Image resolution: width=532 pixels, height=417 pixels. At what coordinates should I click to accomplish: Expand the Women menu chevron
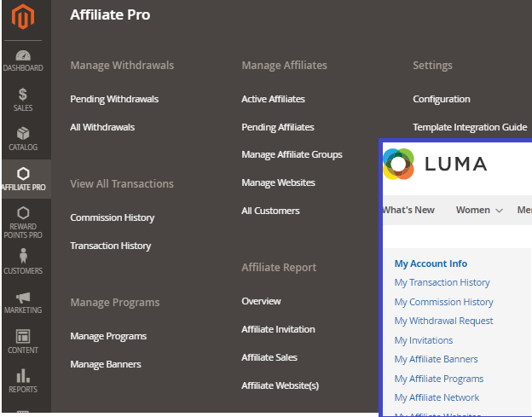[499, 211]
